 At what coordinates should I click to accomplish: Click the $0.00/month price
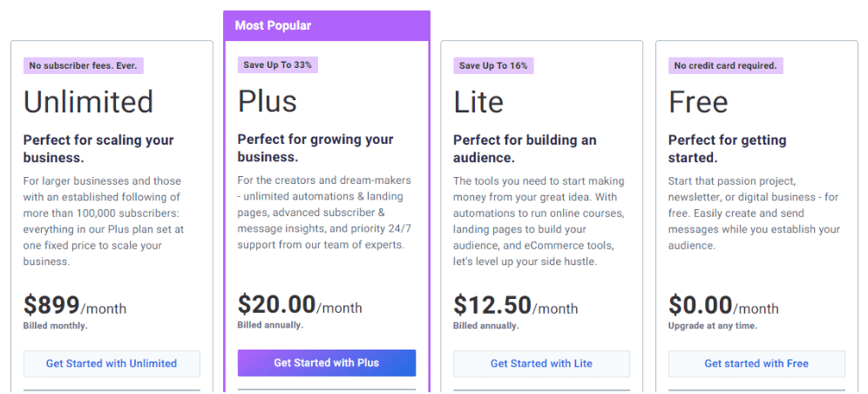(x=723, y=305)
